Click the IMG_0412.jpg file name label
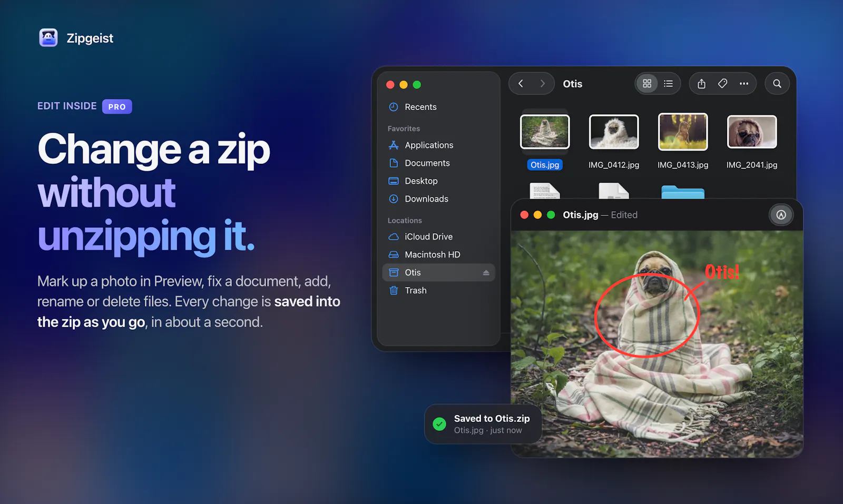This screenshot has height=504, width=843. (614, 165)
